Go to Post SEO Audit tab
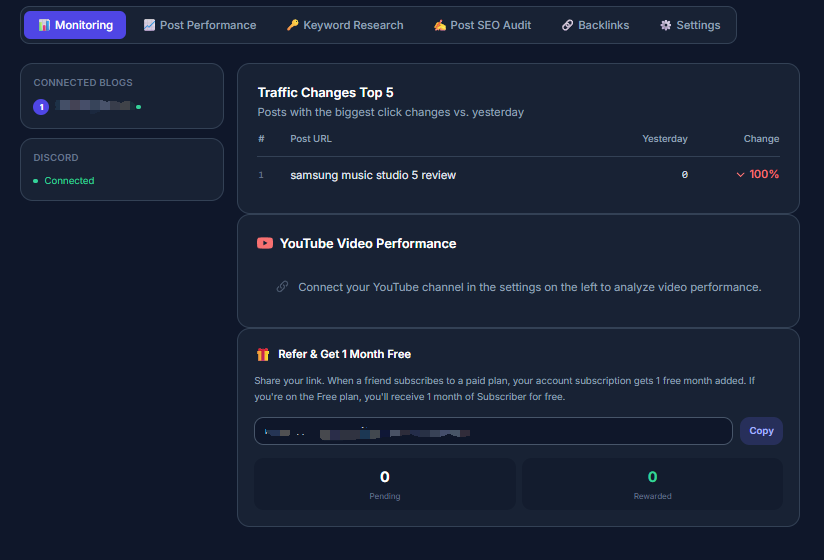Screen dimensions: 824x560 coord(482,25)
